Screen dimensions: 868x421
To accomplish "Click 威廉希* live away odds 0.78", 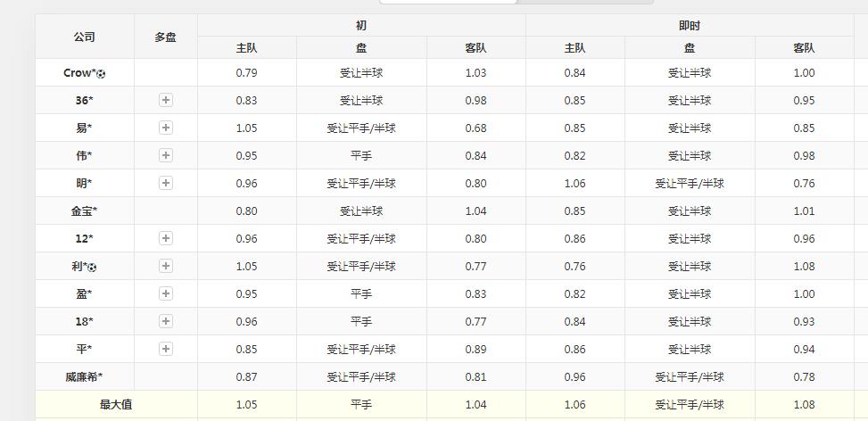I will 804,376.
